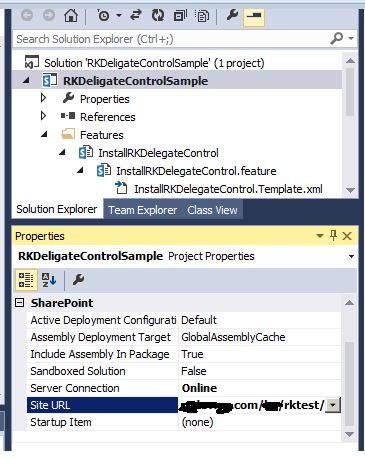Click the Collapse All toolbar icon
365x458 pixels.
pos(180,15)
